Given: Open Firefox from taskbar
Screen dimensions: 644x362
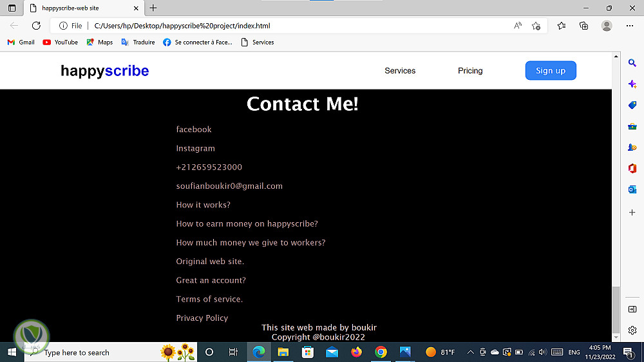Looking at the screenshot, I should [x=356, y=352].
